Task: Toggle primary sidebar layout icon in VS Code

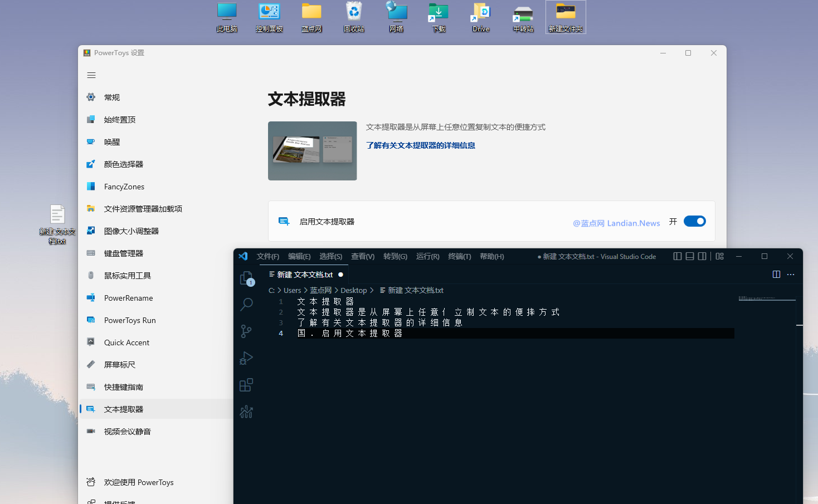Action: (x=678, y=256)
